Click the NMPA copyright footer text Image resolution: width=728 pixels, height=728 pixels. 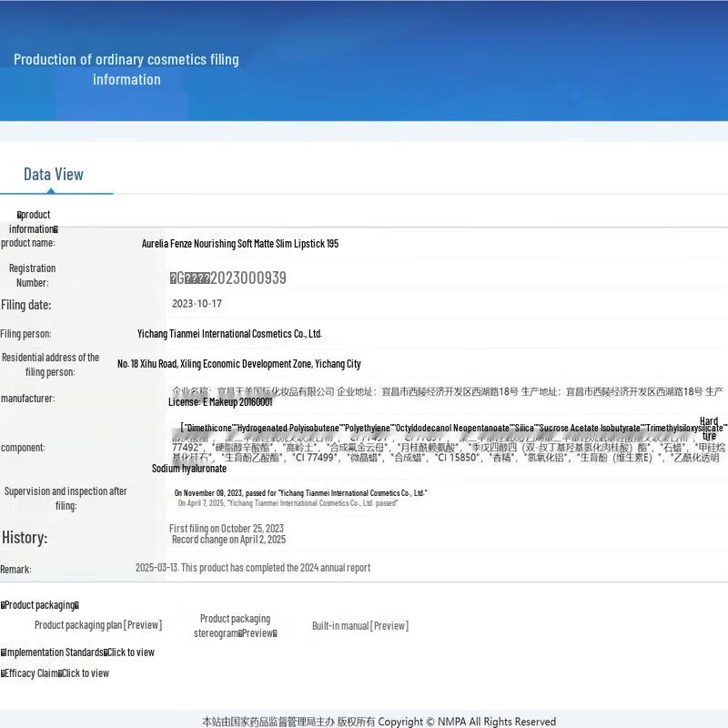coord(379,722)
